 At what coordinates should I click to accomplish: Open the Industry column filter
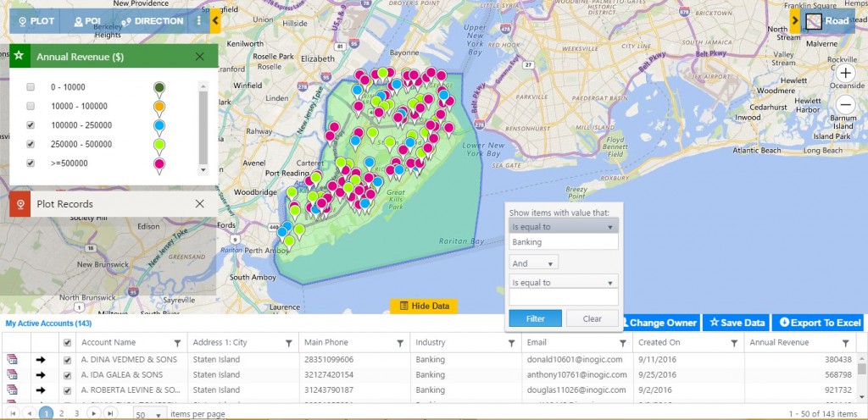[511, 343]
